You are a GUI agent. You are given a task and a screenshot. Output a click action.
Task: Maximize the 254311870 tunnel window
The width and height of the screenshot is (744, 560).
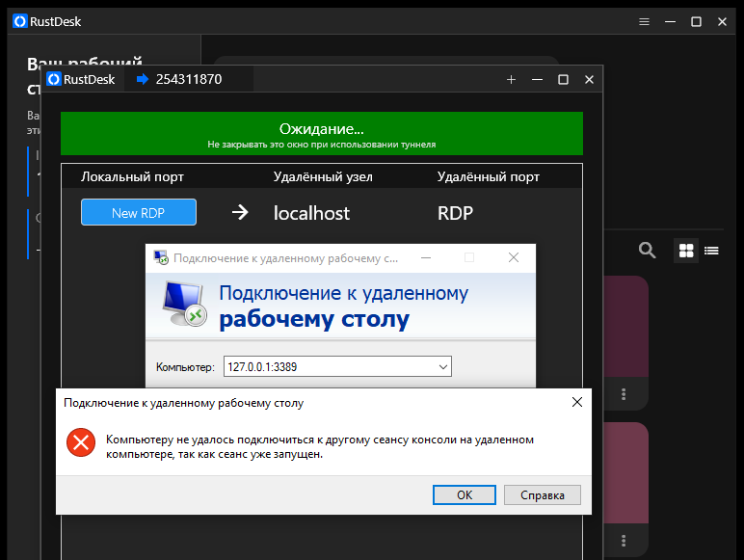click(563, 80)
